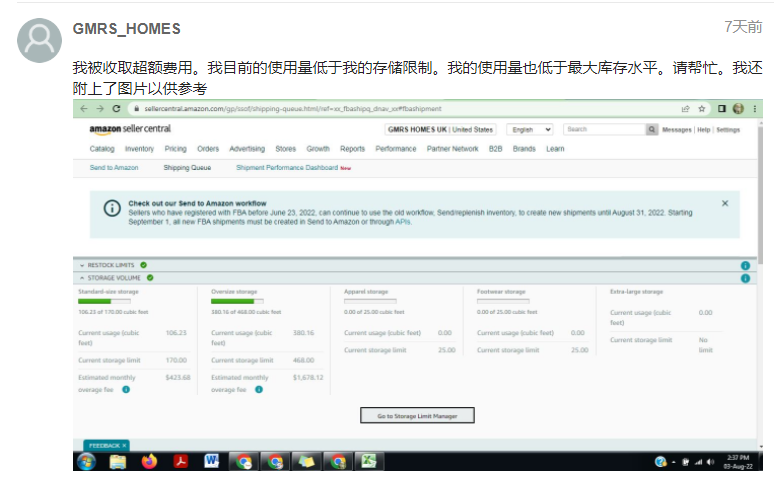Image resolution: width=782 pixels, height=496 pixels.
Task: Open the Performance menu
Action: (395, 149)
